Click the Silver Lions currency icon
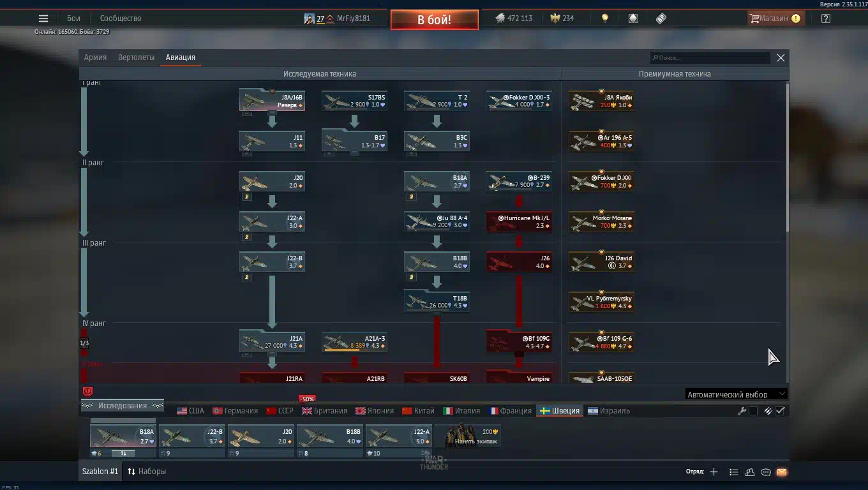Screen dimensions: 868x490 tap(500, 19)
